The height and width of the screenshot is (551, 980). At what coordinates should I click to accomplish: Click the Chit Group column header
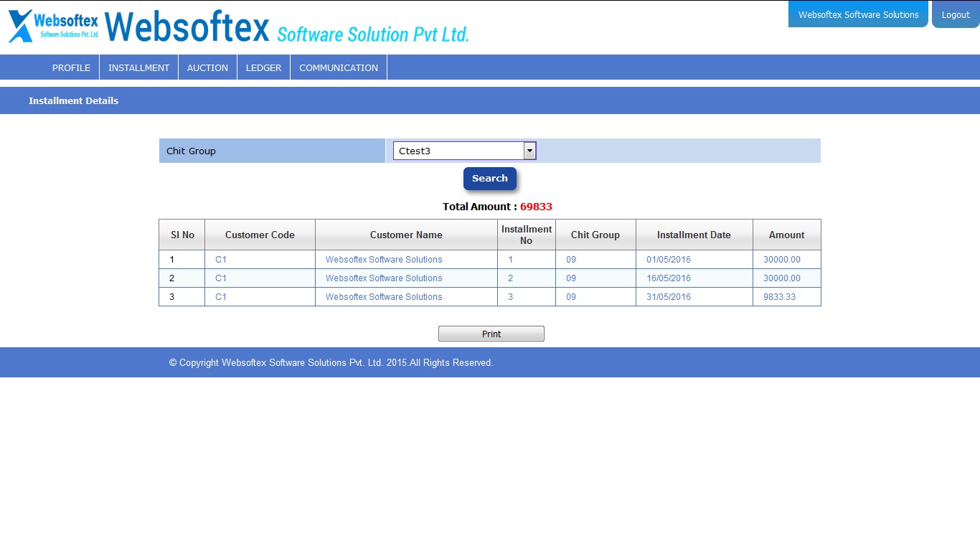tap(595, 235)
